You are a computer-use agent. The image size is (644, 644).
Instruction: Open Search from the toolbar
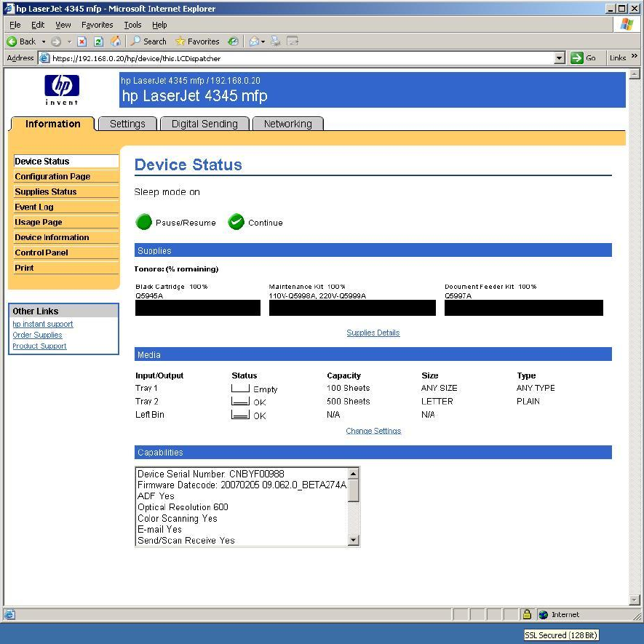(x=148, y=41)
